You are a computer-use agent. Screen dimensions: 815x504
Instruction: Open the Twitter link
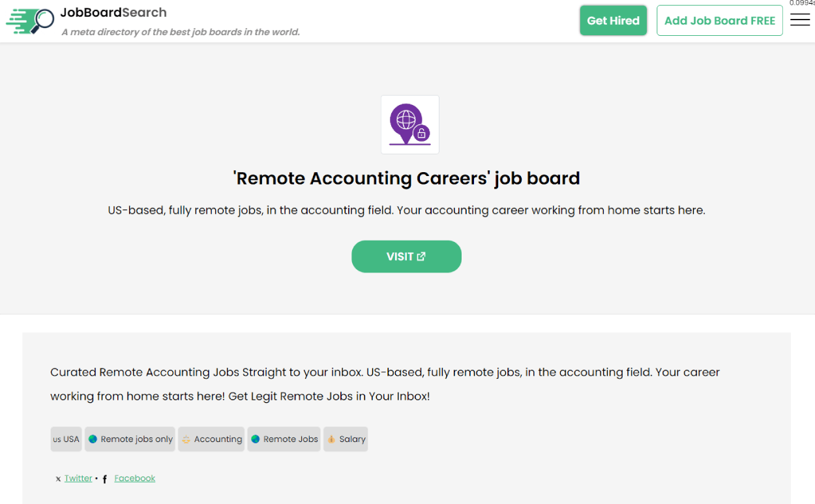(78, 478)
